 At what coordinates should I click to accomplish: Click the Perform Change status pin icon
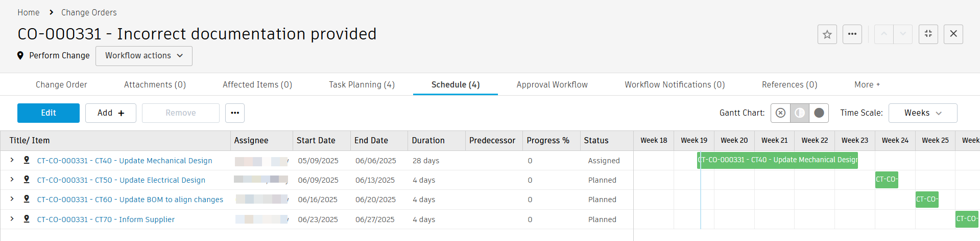pos(20,55)
